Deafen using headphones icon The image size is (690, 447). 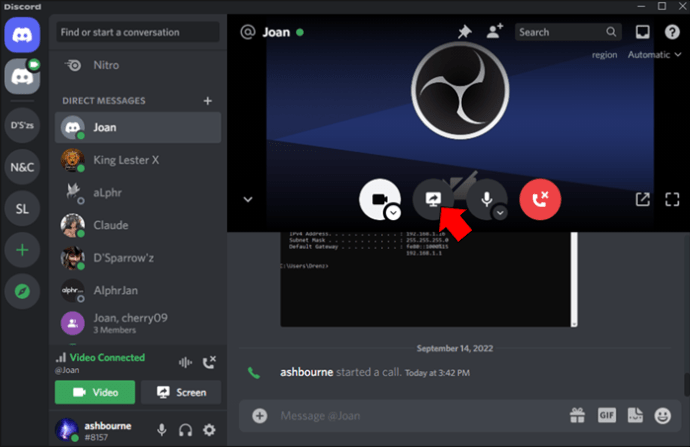click(x=186, y=430)
